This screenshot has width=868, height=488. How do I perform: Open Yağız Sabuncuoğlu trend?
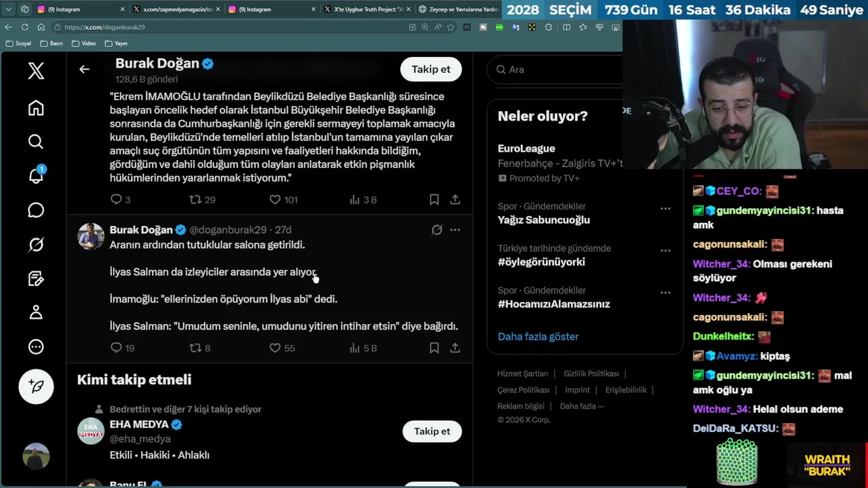click(544, 220)
